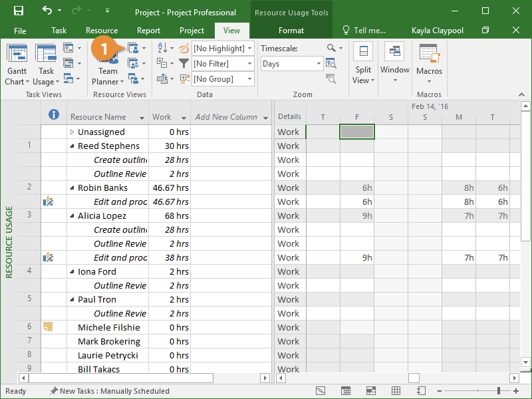Screen dimensions: 532x399
Task: Click the Tell me search box
Action: coord(363,31)
